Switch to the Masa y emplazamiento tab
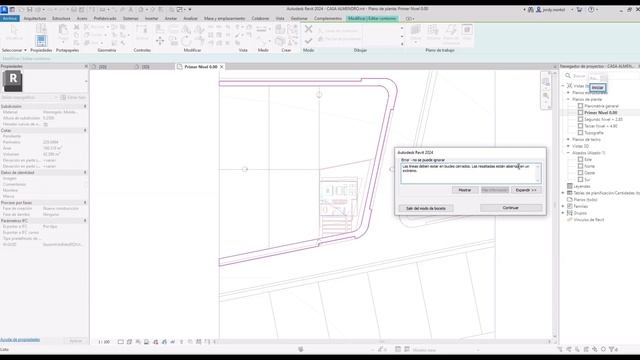The height and width of the screenshot is (360, 640). point(224,18)
